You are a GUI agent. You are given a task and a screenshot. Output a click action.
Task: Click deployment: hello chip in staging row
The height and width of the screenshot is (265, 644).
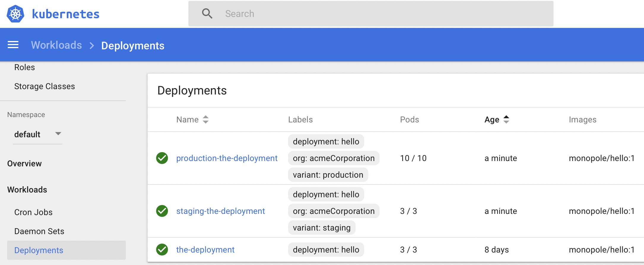click(x=326, y=194)
